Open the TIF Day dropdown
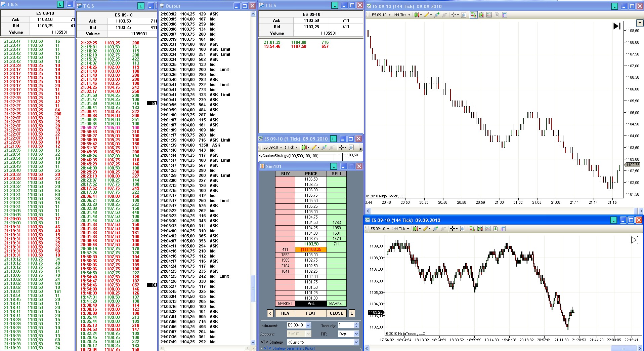The image size is (644, 351). pyautogui.click(x=356, y=334)
